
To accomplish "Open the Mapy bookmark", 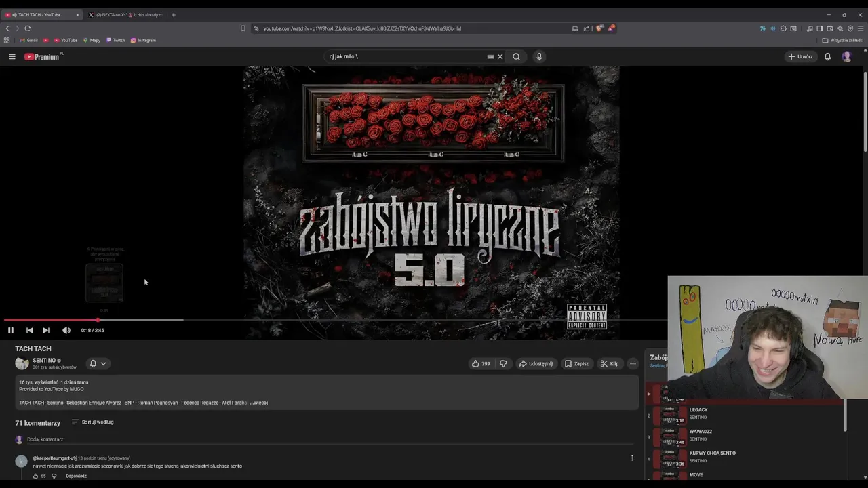I will pyautogui.click(x=92, y=40).
